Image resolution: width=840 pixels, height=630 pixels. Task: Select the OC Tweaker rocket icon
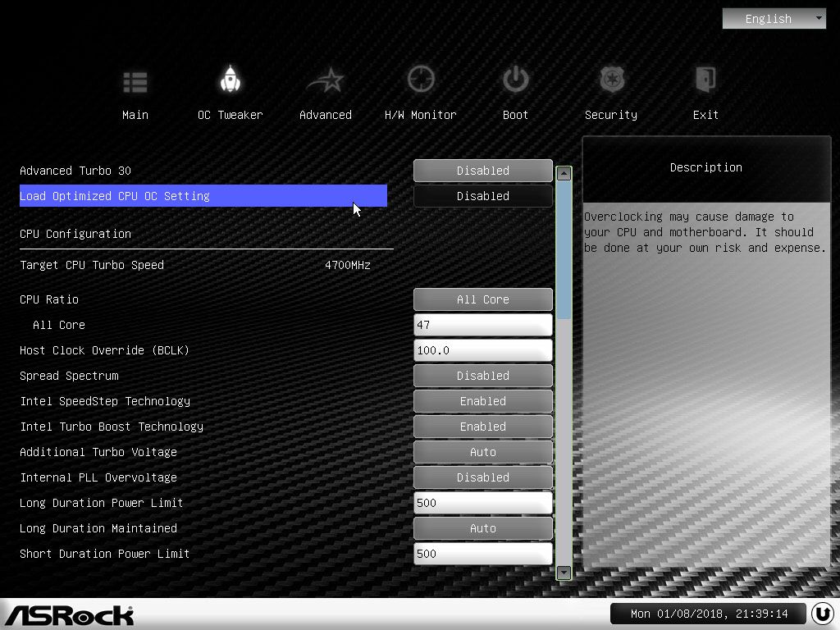231,80
